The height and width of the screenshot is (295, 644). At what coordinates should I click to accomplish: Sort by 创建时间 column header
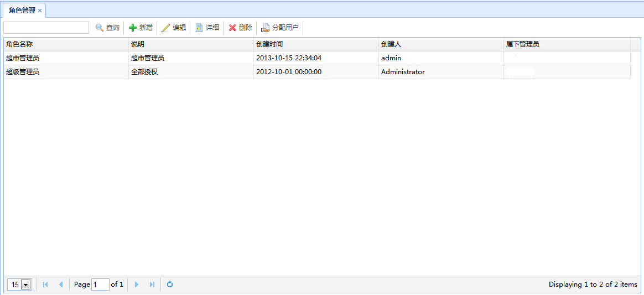[x=316, y=44]
